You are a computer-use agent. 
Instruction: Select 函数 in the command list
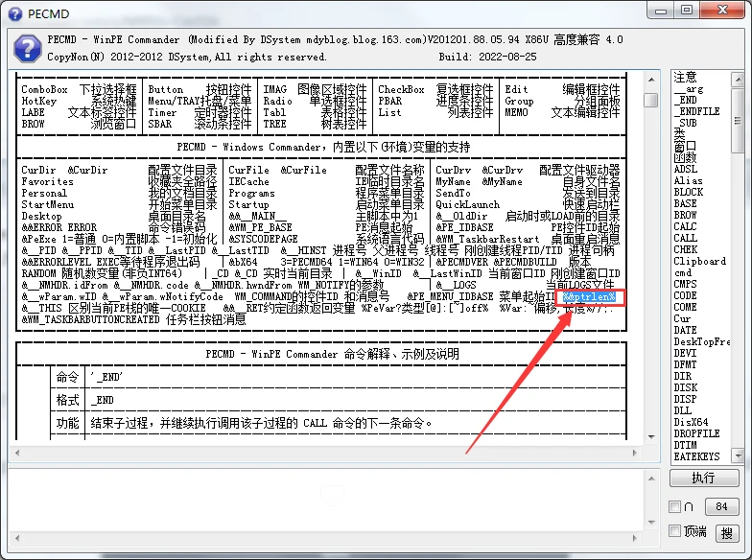[x=685, y=157]
